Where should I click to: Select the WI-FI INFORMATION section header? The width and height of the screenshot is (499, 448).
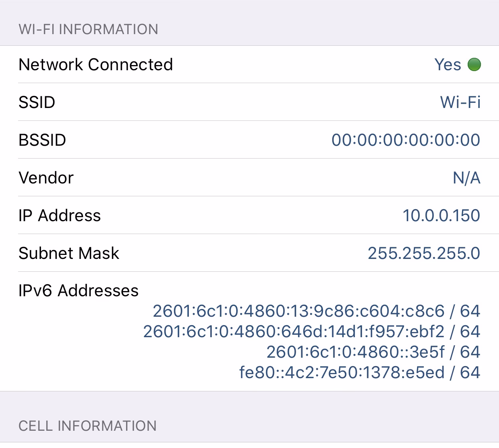(x=88, y=29)
